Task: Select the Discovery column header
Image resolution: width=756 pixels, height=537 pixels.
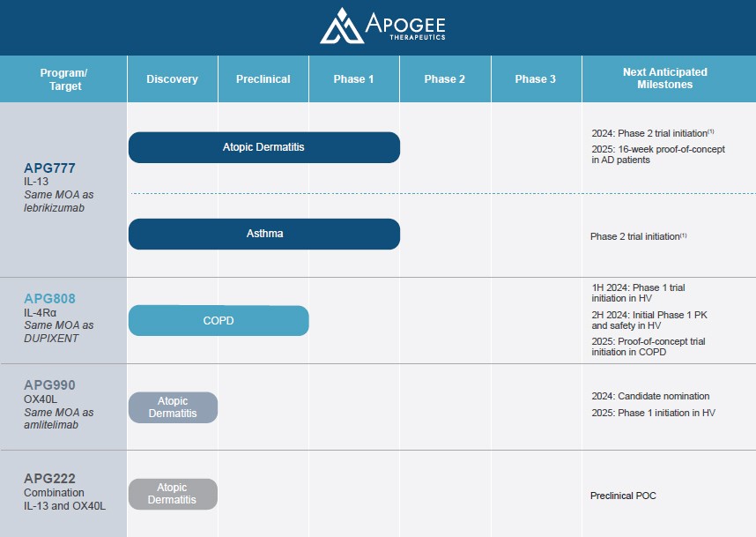Action: pyautogui.click(x=173, y=79)
